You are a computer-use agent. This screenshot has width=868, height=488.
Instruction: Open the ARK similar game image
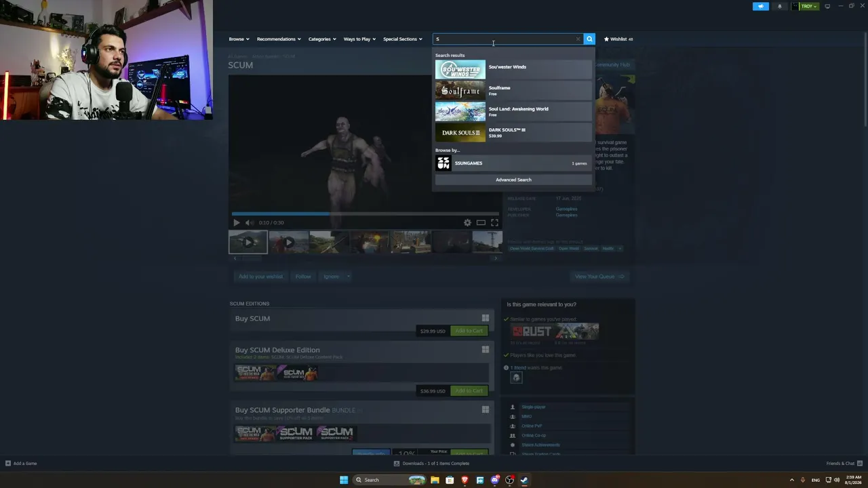577,331
